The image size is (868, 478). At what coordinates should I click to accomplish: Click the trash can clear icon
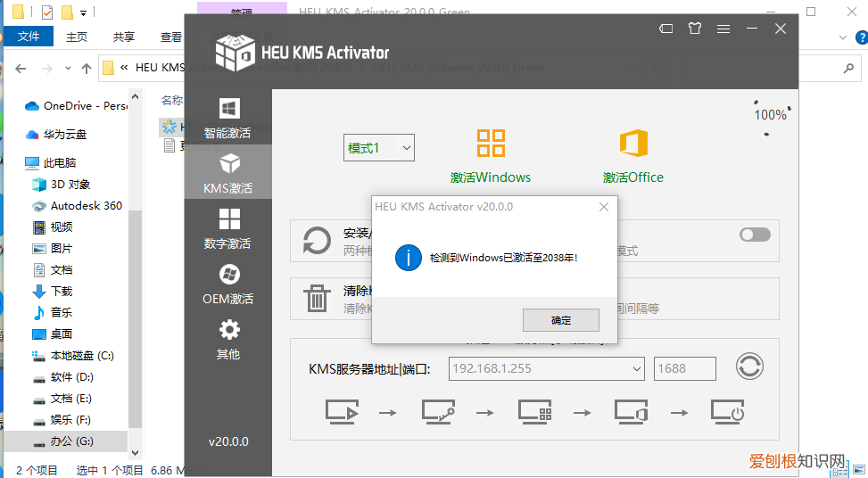tap(317, 298)
